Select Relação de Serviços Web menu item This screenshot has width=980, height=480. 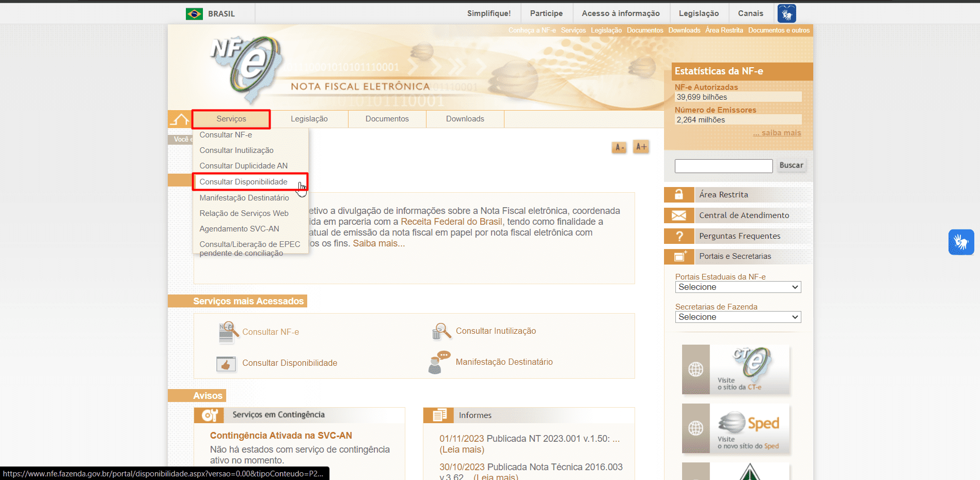(x=244, y=213)
